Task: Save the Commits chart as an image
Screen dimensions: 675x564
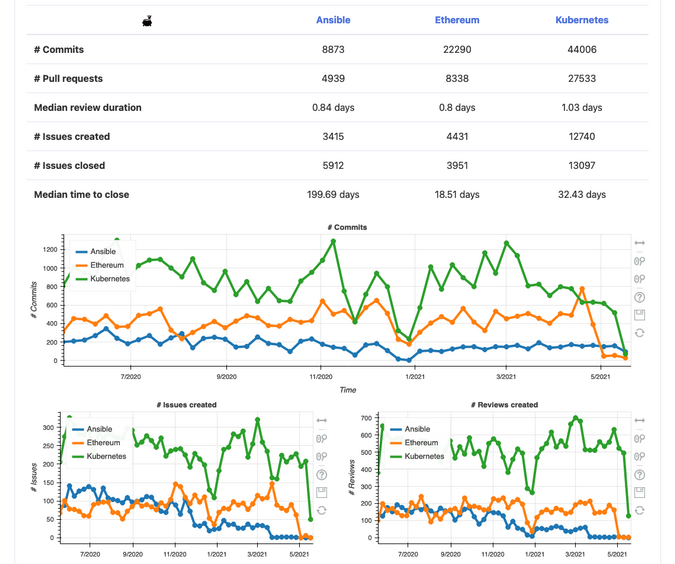Action: (639, 315)
